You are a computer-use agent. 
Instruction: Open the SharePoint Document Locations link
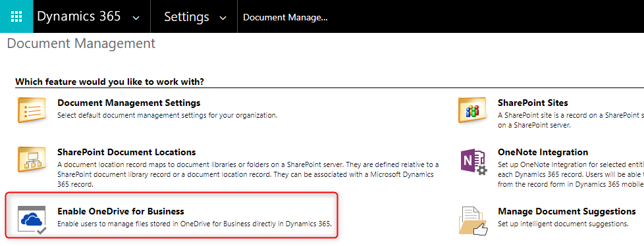(x=126, y=152)
